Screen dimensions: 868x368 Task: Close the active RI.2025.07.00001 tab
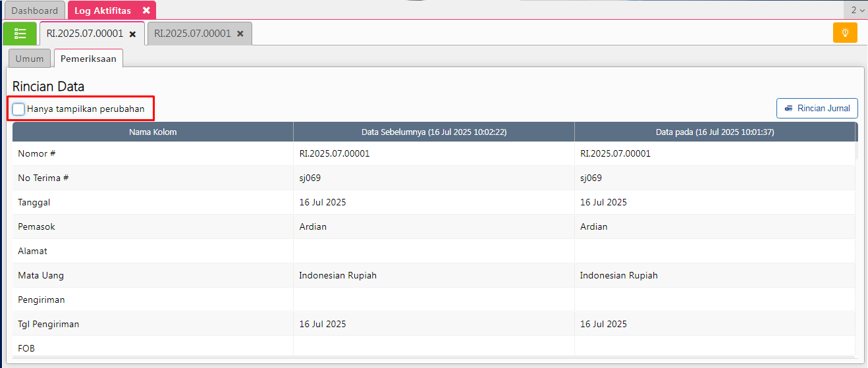tap(132, 34)
